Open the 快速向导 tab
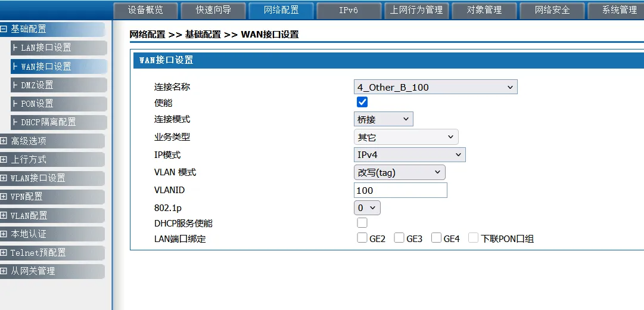The image size is (644, 310). coord(213,10)
